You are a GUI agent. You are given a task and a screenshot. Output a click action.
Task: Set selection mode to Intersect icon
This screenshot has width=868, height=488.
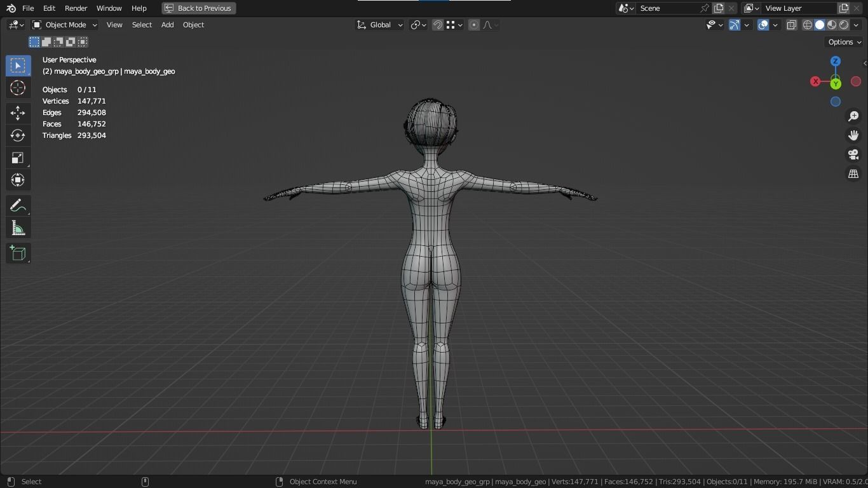click(x=83, y=42)
